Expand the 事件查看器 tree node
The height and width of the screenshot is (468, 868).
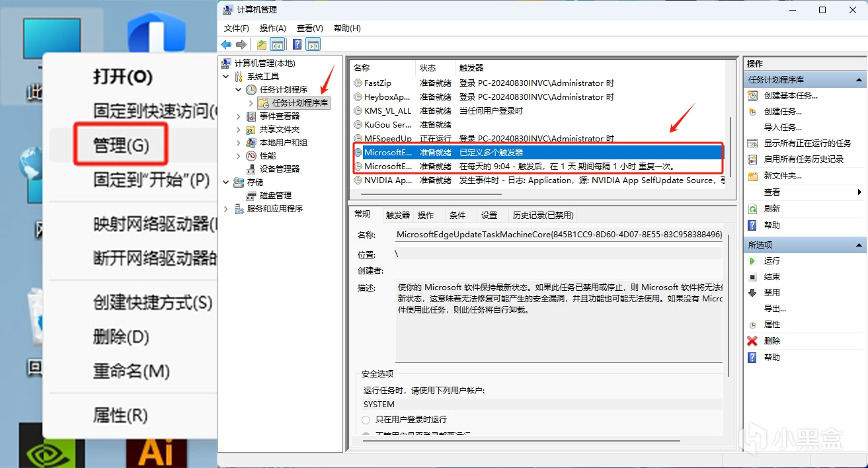239,116
